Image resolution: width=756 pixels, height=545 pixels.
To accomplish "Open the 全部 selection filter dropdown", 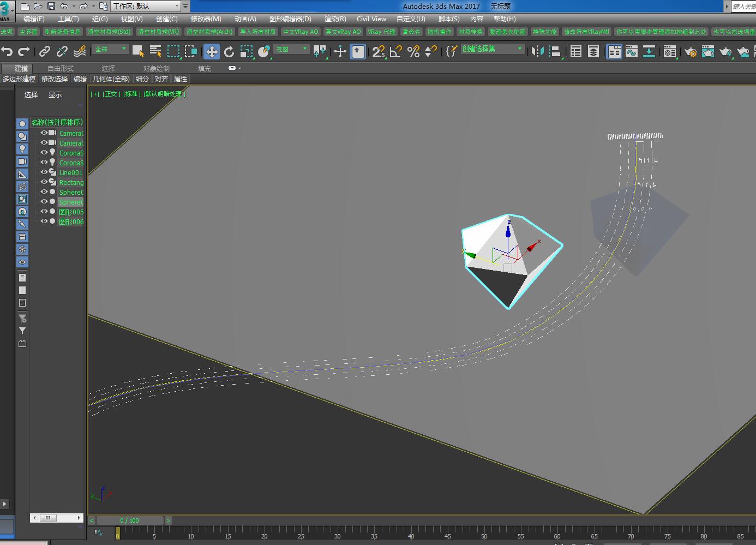I will pyautogui.click(x=110, y=49).
